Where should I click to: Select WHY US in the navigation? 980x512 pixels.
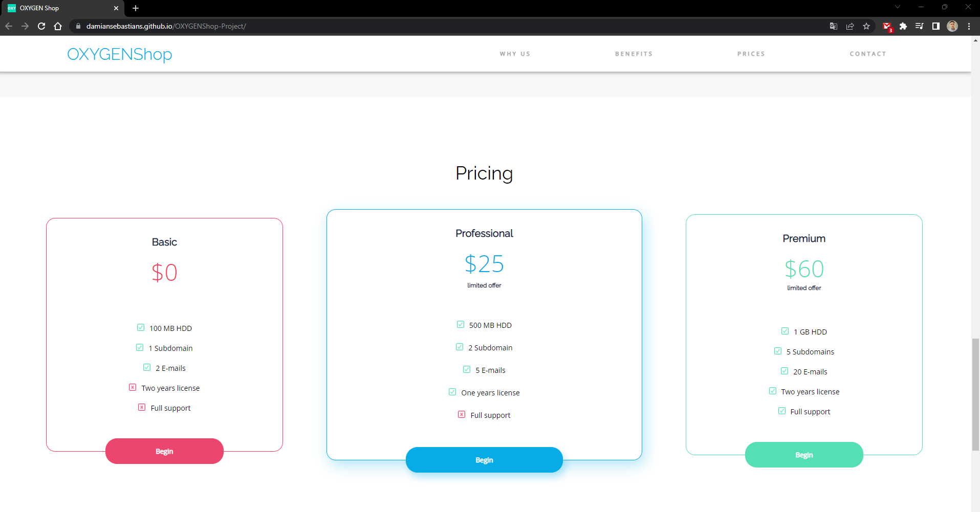[515, 54]
